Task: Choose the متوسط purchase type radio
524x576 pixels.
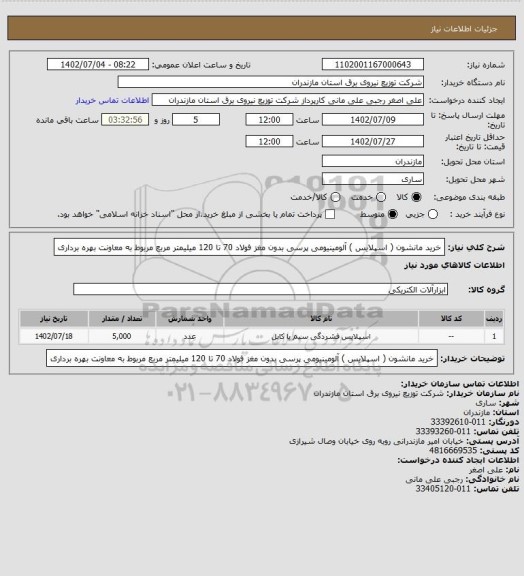Action: [x=393, y=214]
